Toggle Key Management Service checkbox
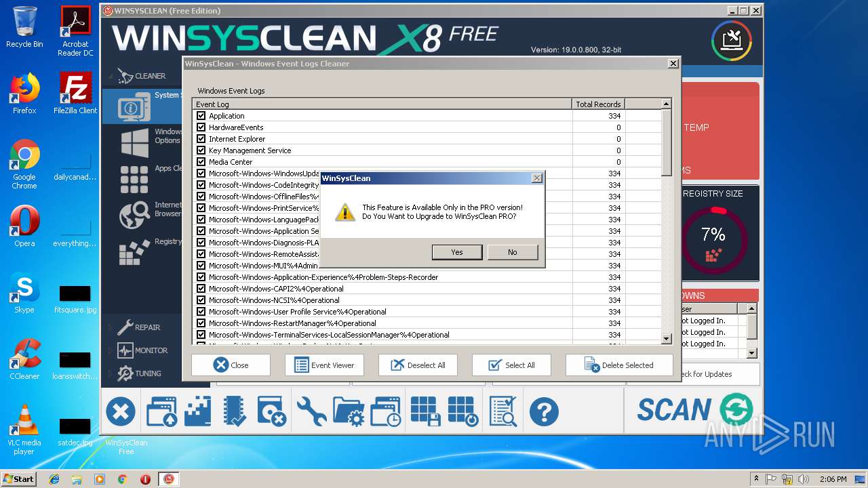Image resolution: width=868 pixels, height=488 pixels. tap(201, 150)
